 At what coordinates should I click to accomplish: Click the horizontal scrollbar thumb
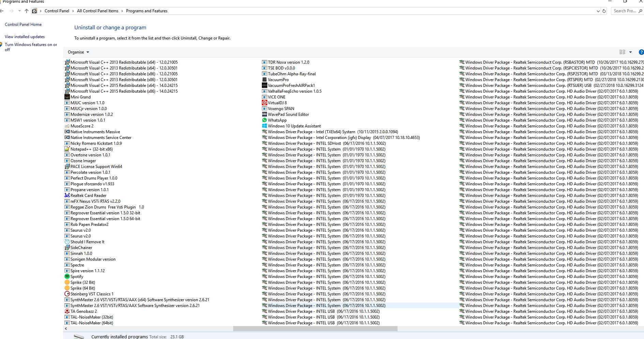[x=315, y=329]
